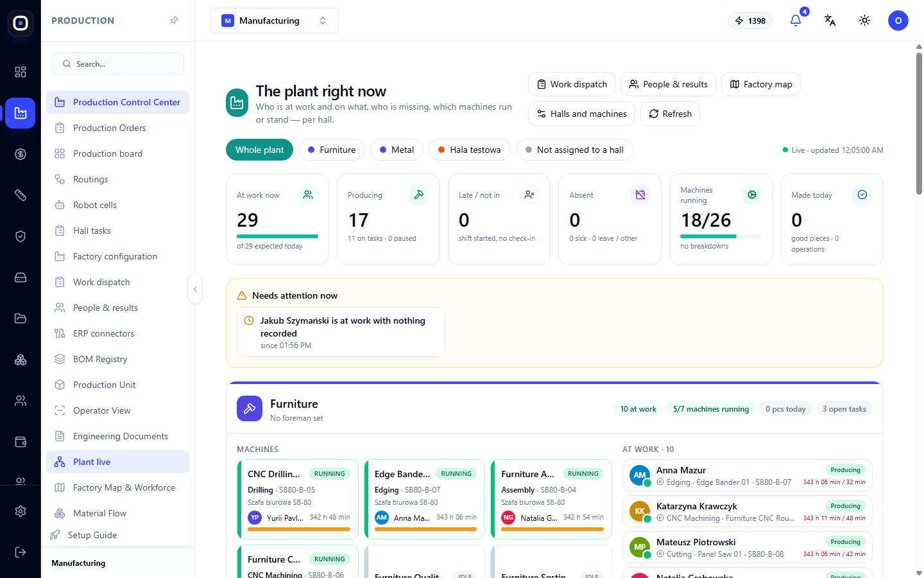Open the CNC Drilling machine card
This screenshot has height=578, width=924.
click(298, 499)
